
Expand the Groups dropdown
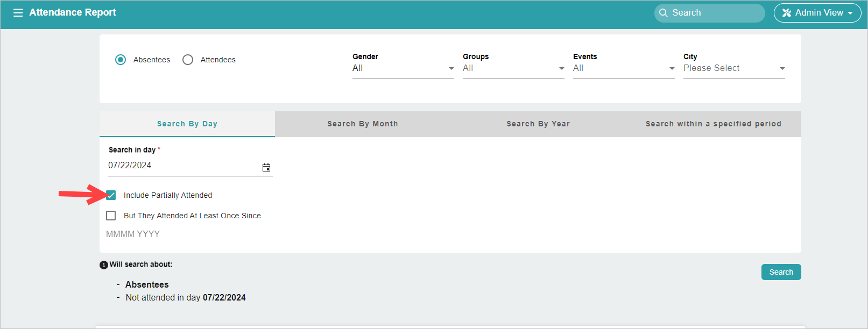[x=513, y=68]
